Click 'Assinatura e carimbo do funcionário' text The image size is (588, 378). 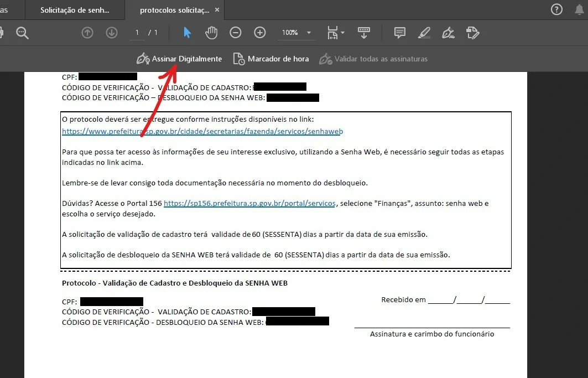(432, 334)
